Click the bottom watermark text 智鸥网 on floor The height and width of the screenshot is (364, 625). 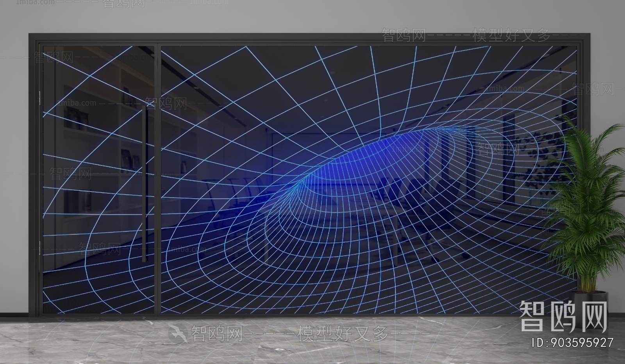pyautogui.click(x=216, y=334)
